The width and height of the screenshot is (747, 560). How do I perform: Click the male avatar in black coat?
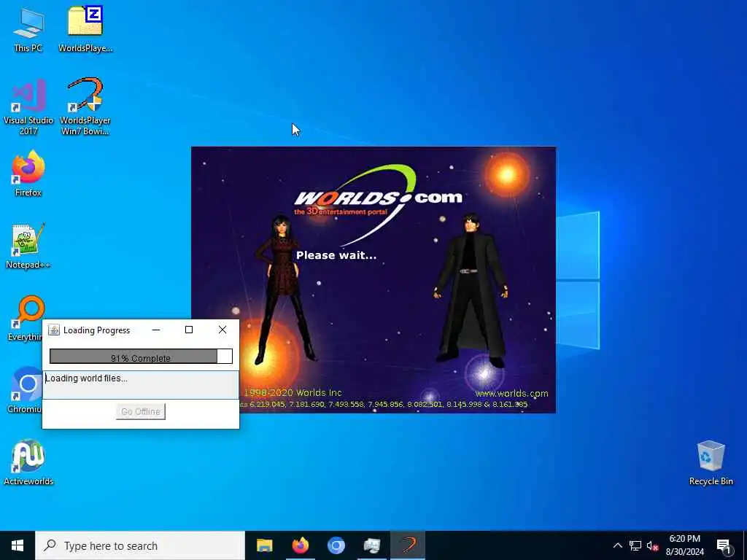[x=471, y=290]
